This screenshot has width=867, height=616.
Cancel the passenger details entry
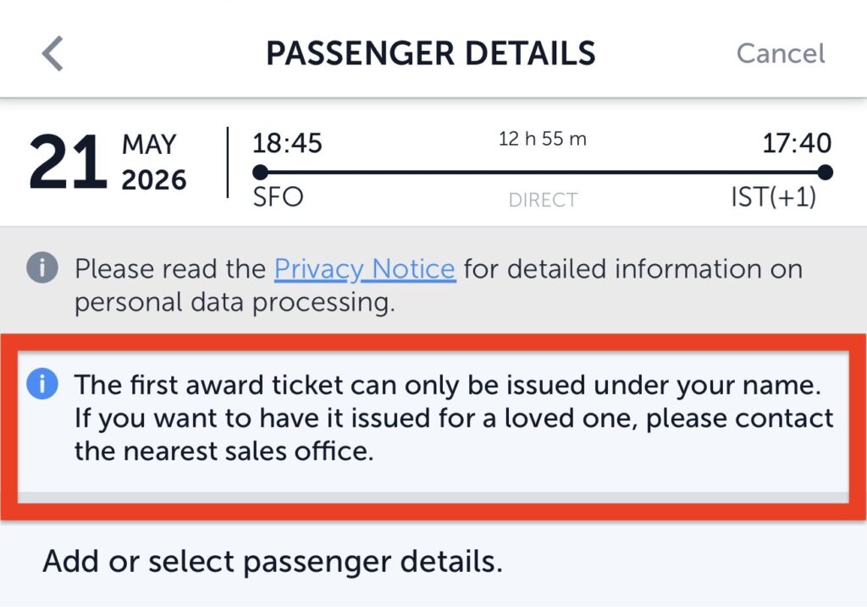(780, 53)
